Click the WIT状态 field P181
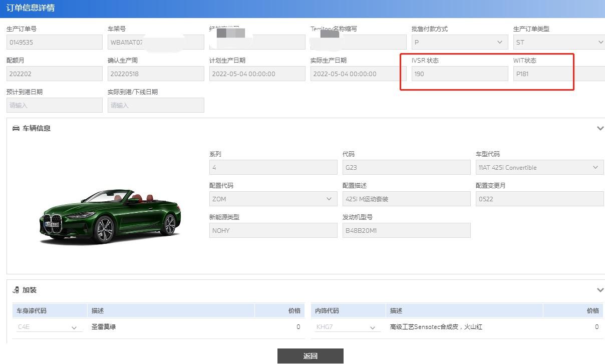The height and width of the screenshot is (364, 605). coord(559,74)
